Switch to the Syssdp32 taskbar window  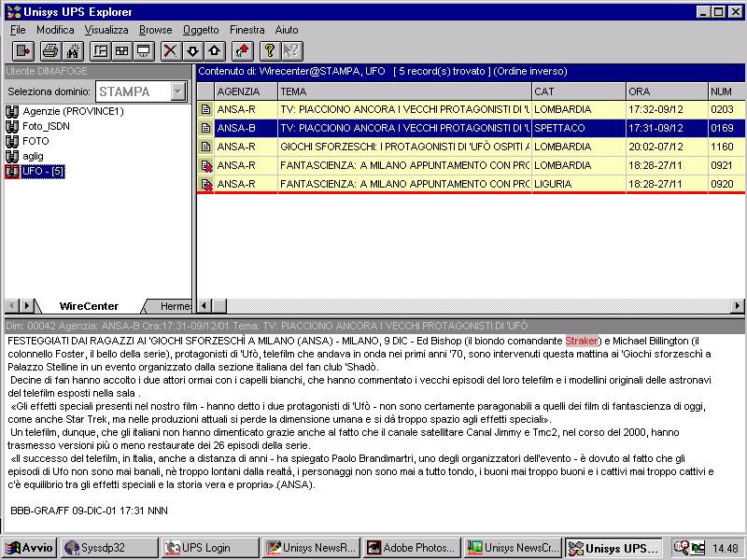click(109, 548)
